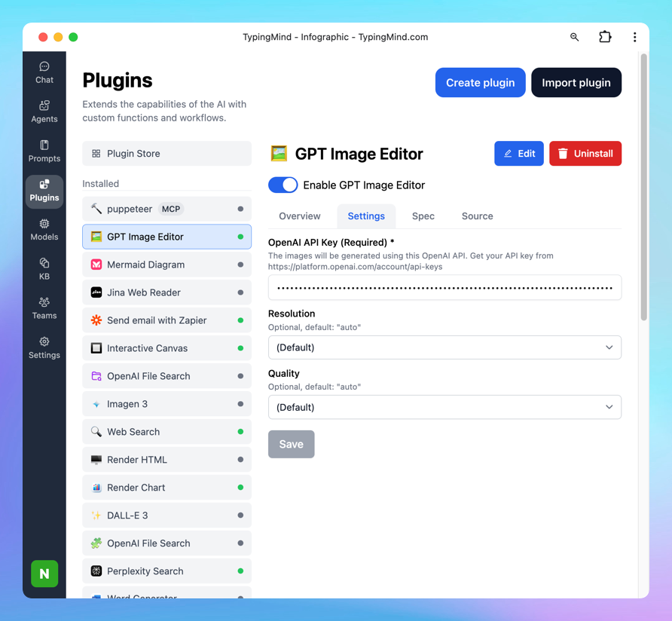Viewport: 672px width, 621px height.
Task: Click the Send email with Zapier status dot
Action: [240, 320]
